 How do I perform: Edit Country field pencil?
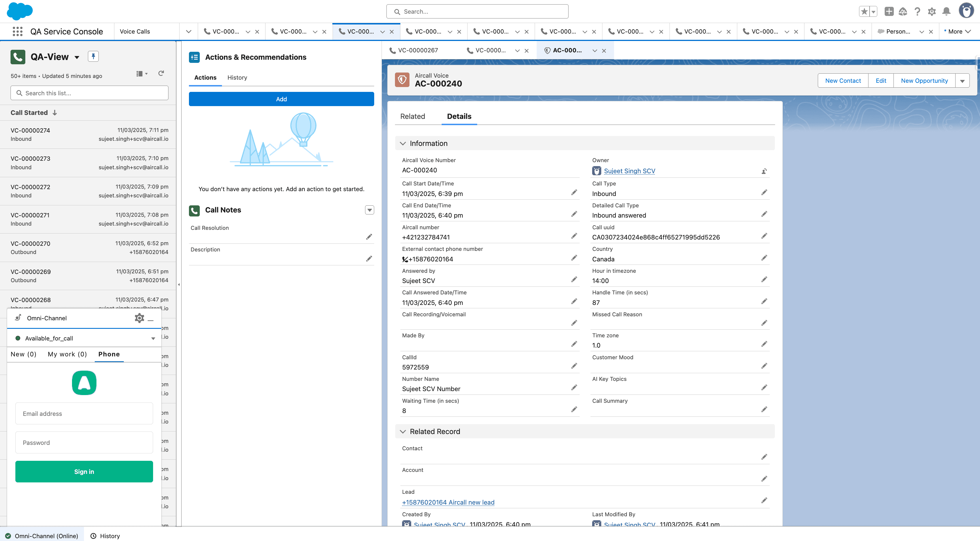pos(764,258)
